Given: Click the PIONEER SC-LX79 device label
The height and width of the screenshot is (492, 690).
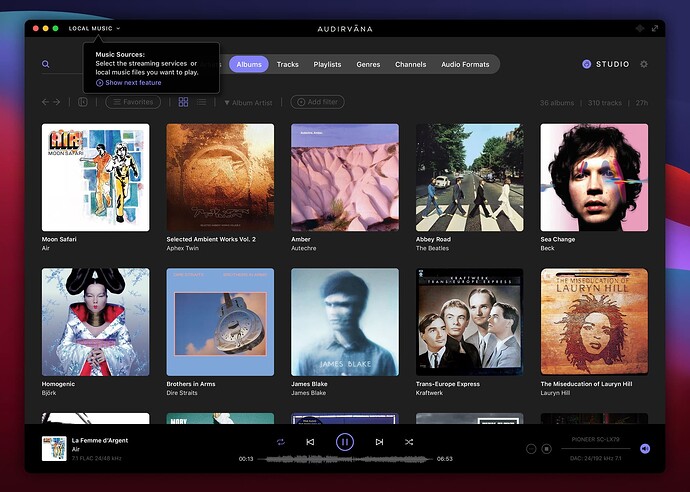Looking at the screenshot, I should [x=595, y=439].
